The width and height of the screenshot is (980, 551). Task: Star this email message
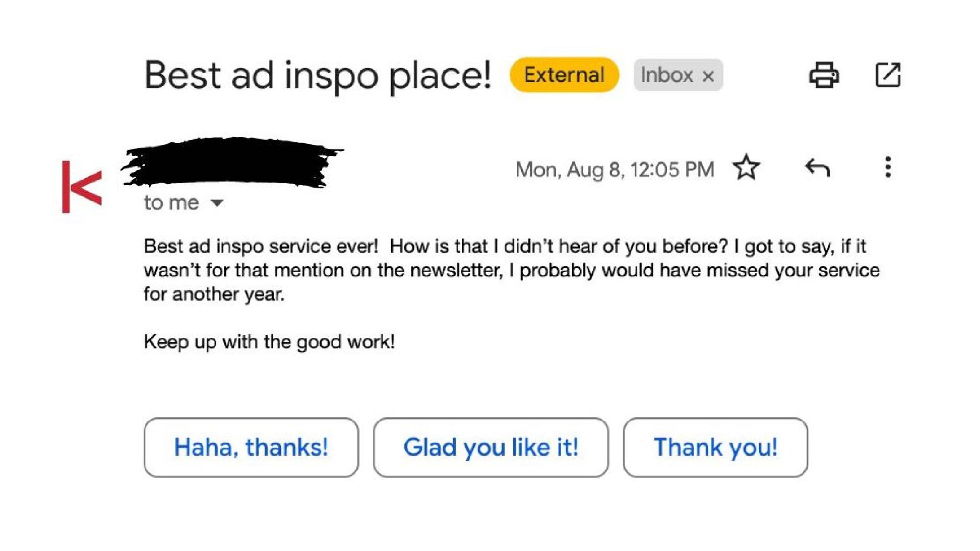tap(746, 167)
